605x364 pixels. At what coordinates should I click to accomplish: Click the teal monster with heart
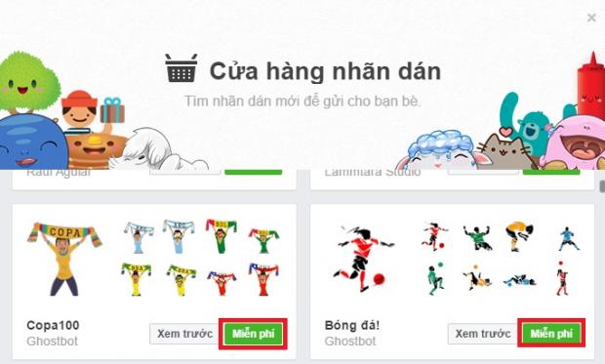pos(532,122)
